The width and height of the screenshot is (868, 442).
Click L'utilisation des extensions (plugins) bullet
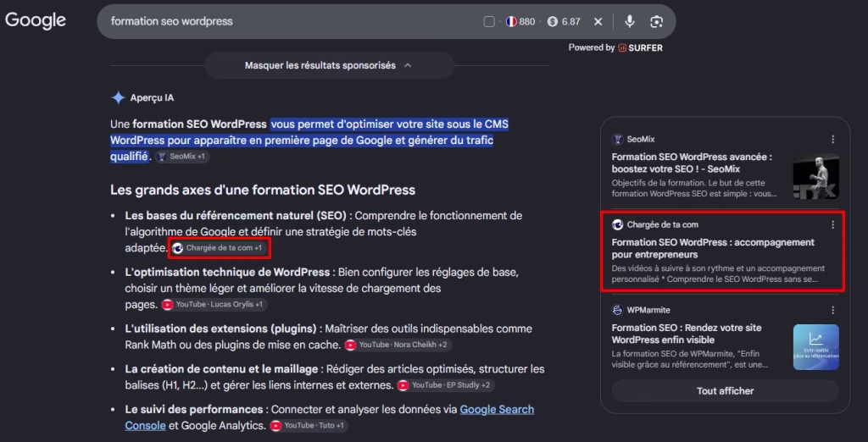(x=220, y=329)
